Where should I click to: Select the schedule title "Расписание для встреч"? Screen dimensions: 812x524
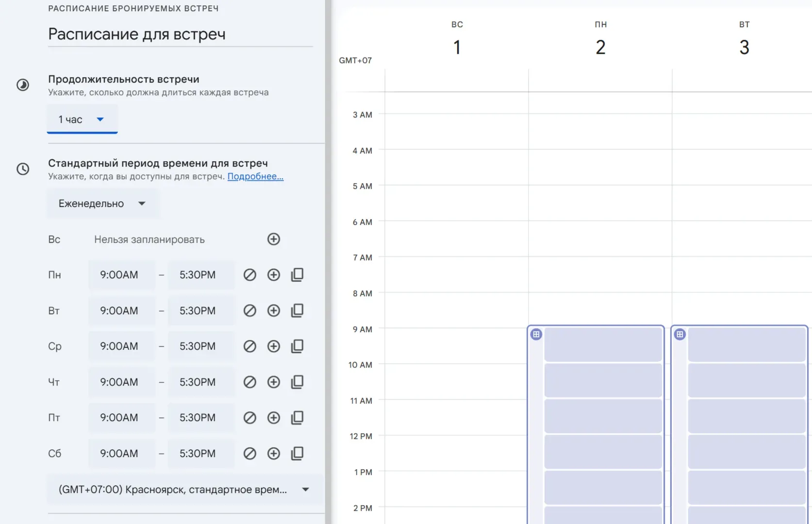[136, 34]
